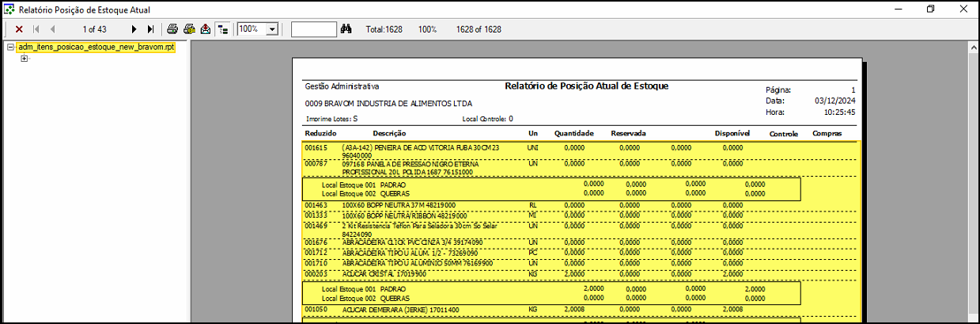Select adm_itens_posicao_estoque_new_bravom.rpt tree item

pos(96,48)
